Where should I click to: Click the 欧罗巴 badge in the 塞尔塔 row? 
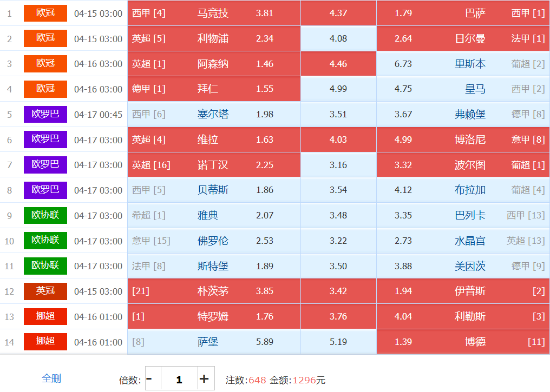(x=45, y=114)
